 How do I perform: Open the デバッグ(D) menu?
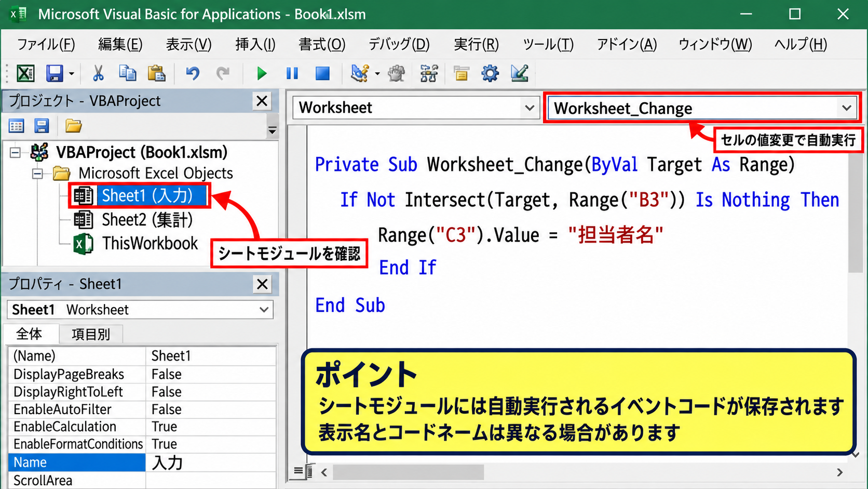click(399, 45)
